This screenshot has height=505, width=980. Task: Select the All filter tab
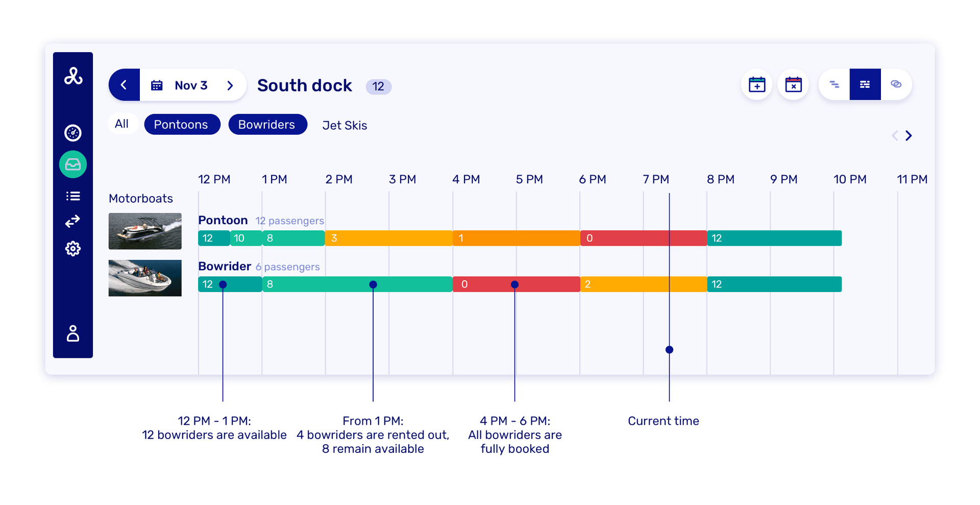[122, 123]
